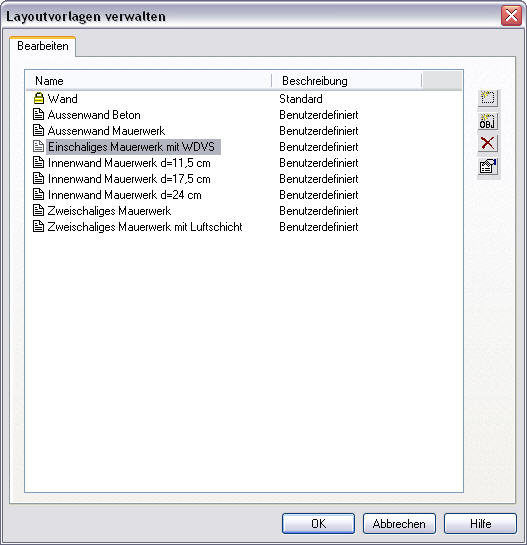Click the new template from object (OBJ) icon
This screenshot has width=527, height=545.
[488, 121]
